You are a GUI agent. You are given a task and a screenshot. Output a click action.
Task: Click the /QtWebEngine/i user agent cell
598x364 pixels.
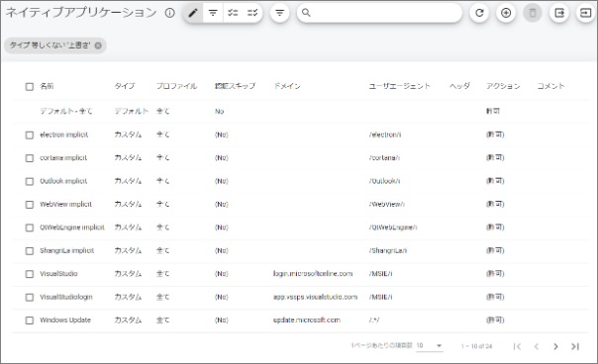393,227
